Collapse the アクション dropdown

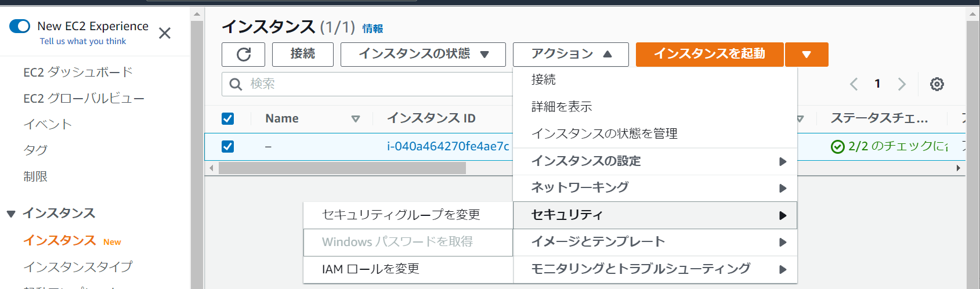pos(571,55)
